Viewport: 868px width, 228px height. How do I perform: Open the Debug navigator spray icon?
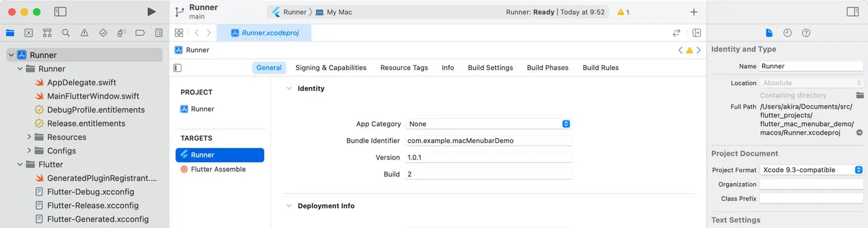122,33
